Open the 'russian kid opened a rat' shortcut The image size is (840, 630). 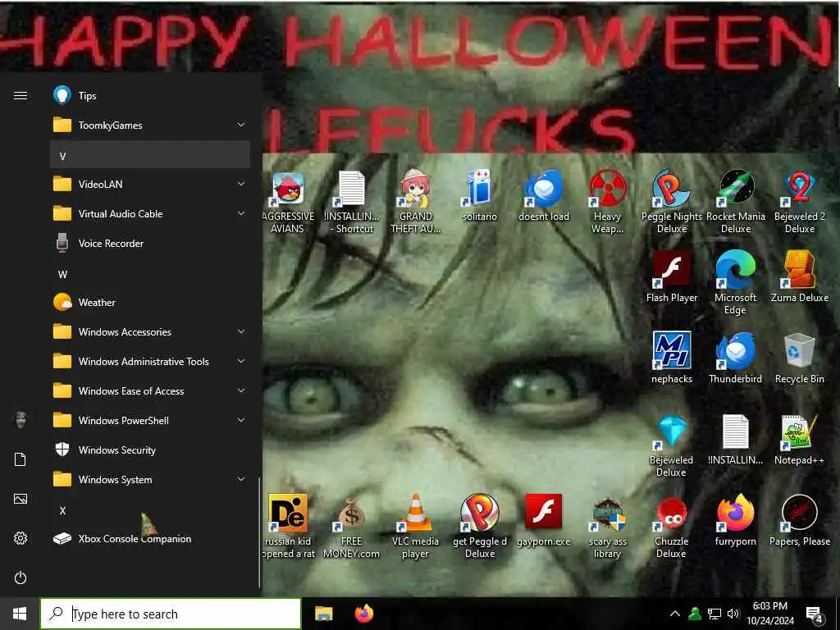pyautogui.click(x=288, y=527)
